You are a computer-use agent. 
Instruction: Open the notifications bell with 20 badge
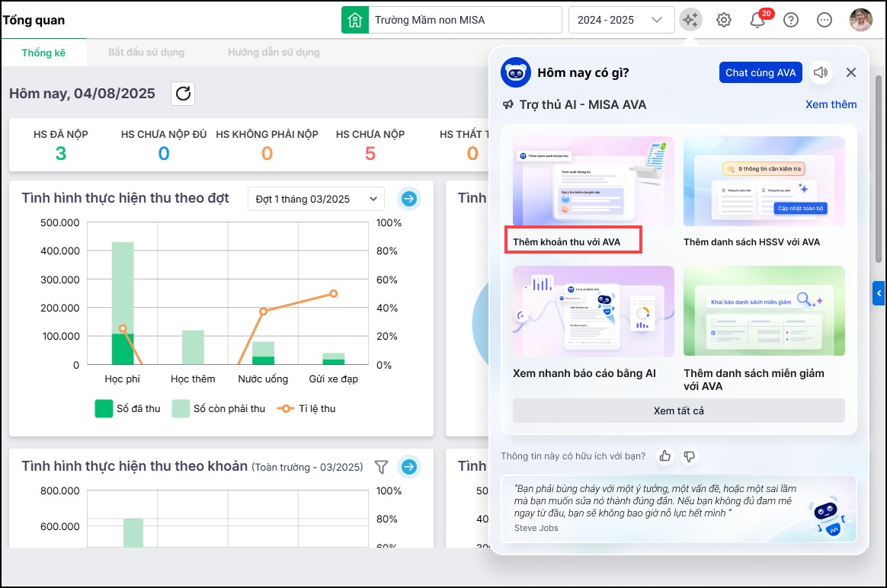click(x=757, y=21)
